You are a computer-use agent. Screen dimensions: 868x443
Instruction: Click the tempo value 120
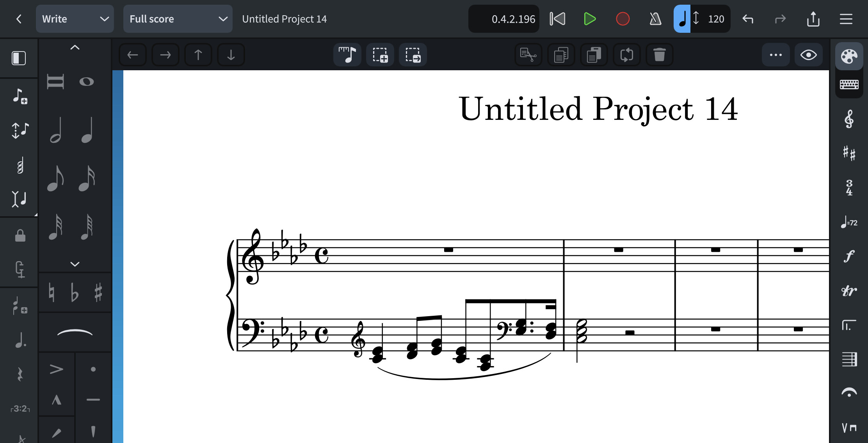[x=716, y=19]
